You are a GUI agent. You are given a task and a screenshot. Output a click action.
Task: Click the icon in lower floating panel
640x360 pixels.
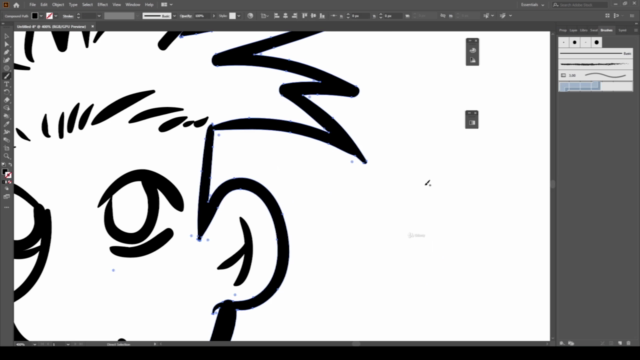472,122
